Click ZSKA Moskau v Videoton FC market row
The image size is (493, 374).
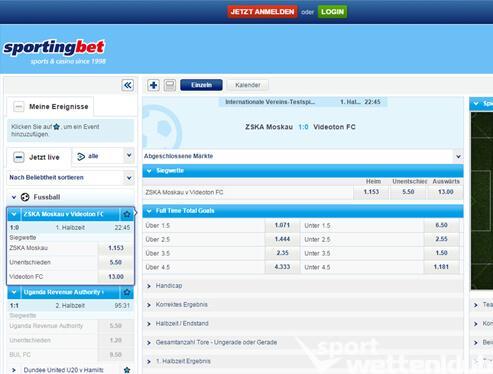pyautogui.click(x=248, y=192)
